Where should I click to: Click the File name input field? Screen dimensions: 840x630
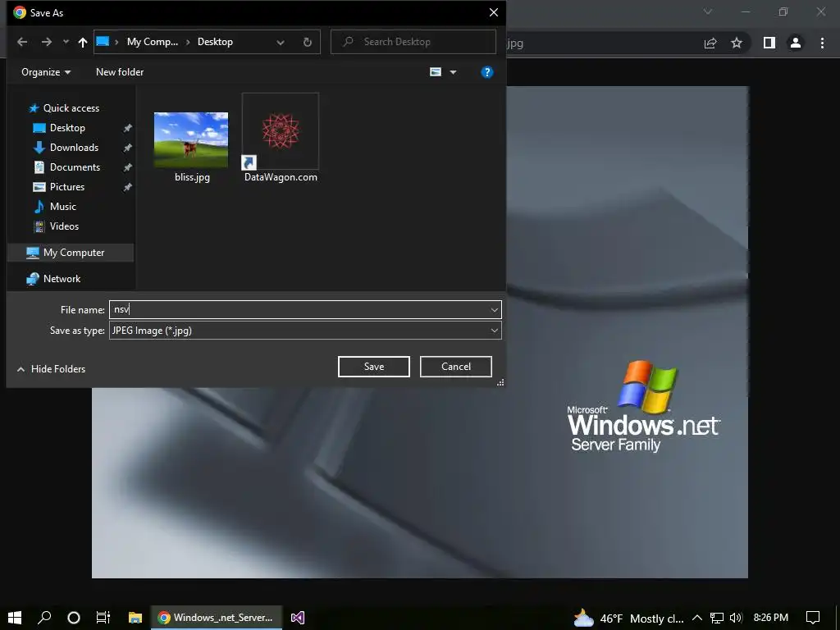pos(299,309)
